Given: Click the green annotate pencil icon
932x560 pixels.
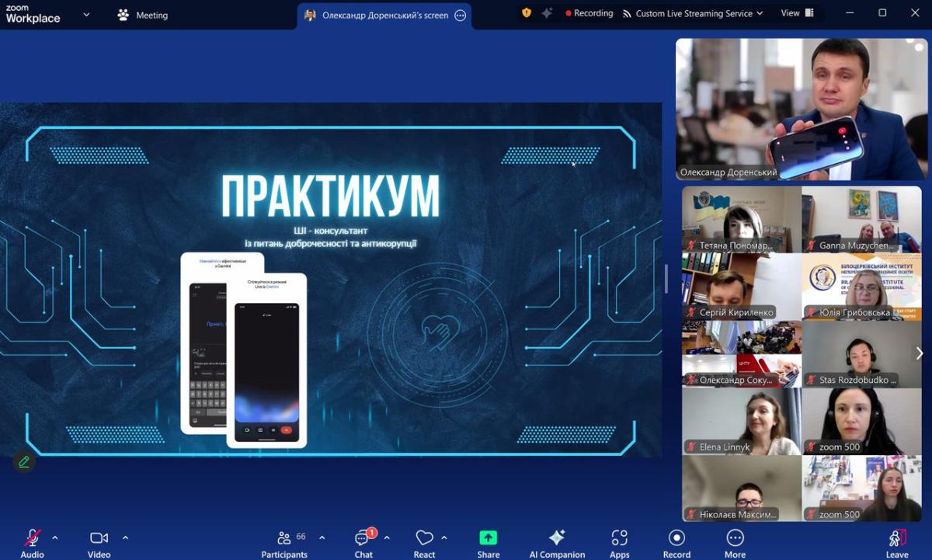Looking at the screenshot, I should 24,462.
